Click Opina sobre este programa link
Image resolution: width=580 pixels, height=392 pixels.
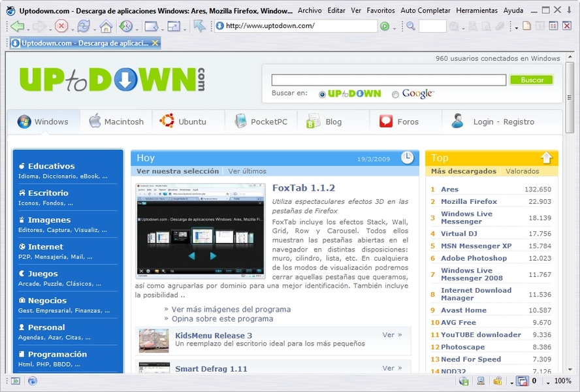(x=222, y=319)
